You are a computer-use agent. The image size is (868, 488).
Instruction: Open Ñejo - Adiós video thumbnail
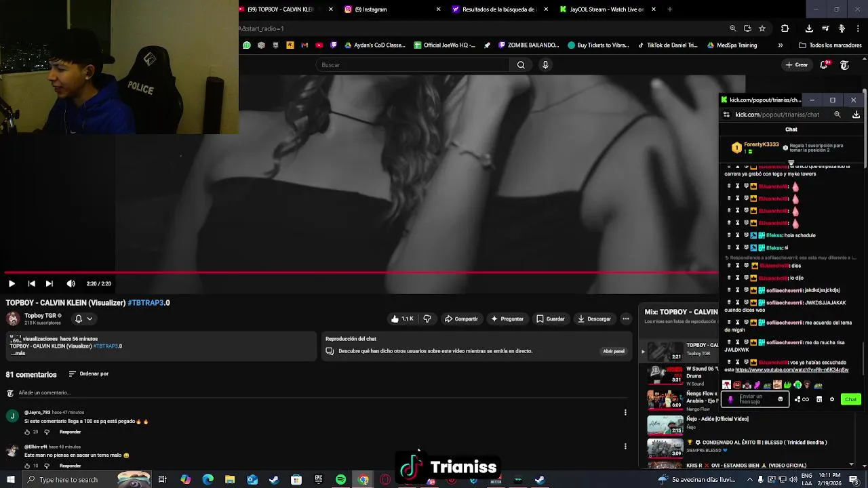(x=665, y=424)
